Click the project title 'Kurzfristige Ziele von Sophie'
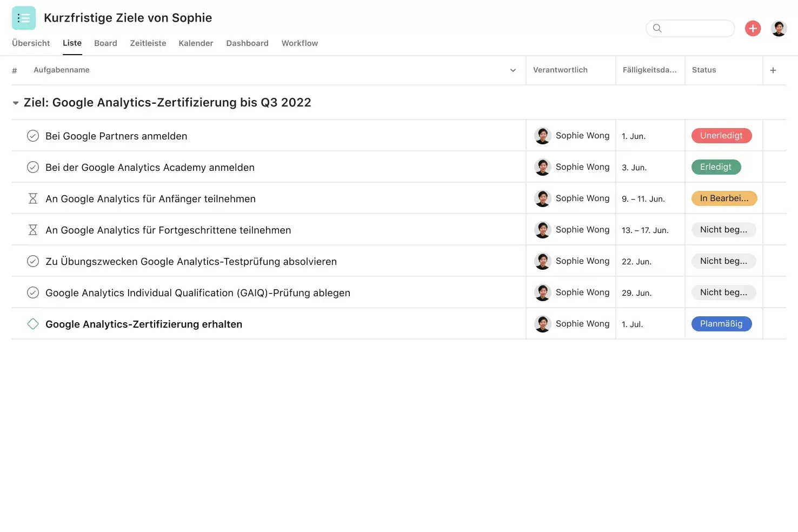Image resolution: width=798 pixels, height=532 pixels. (128, 18)
